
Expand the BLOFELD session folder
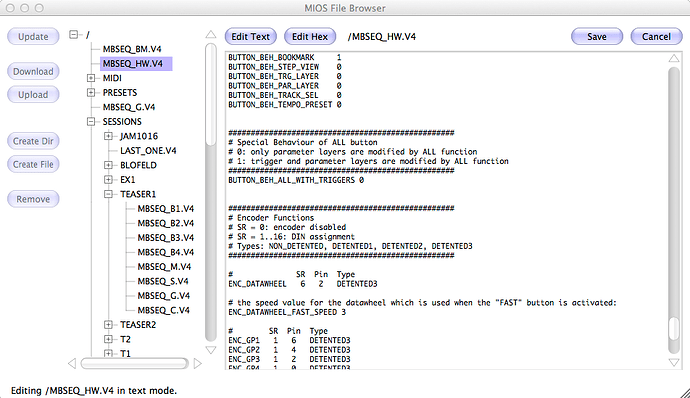(x=108, y=165)
